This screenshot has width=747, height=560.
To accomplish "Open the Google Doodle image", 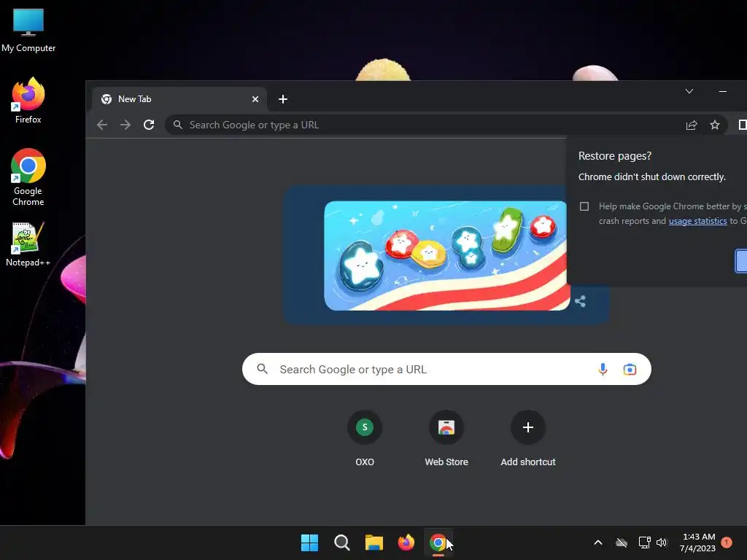I will [x=446, y=256].
